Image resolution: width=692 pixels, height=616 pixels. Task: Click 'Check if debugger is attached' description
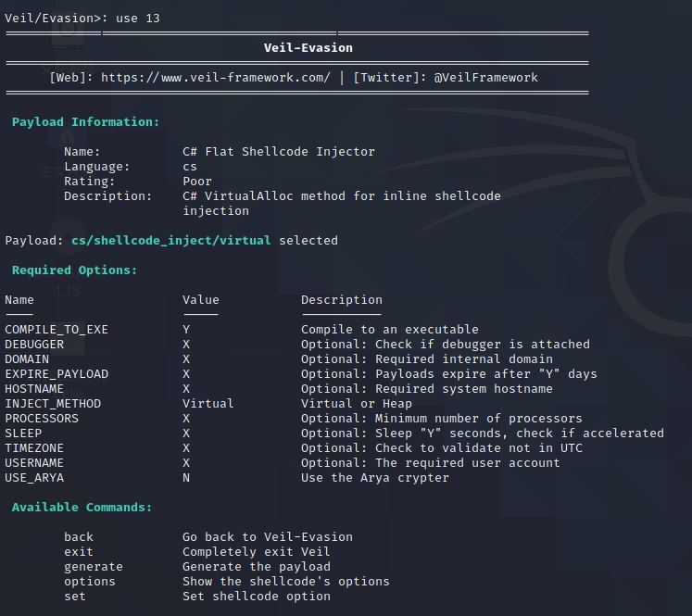(483, 345)
